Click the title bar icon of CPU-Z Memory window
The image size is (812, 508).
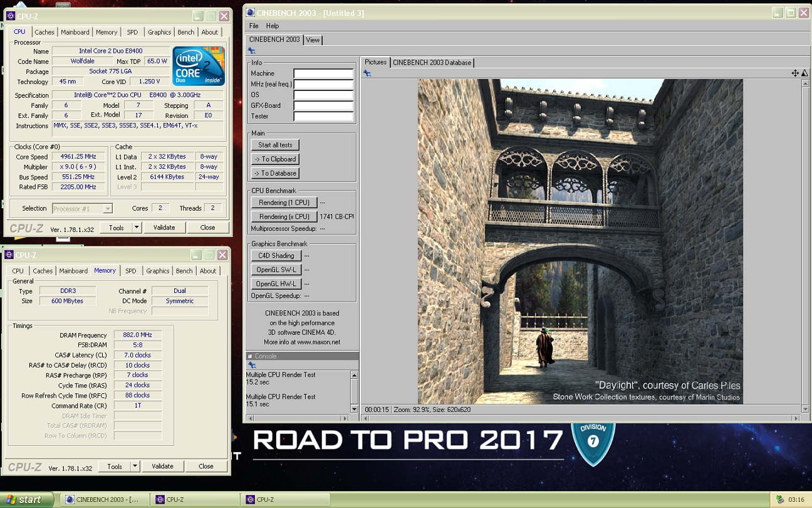9,255
